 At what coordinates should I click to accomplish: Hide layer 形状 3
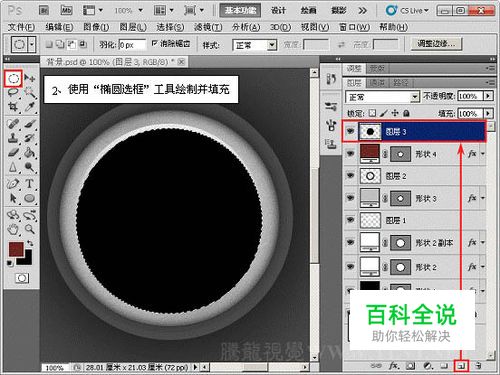[x=350, y=198]
